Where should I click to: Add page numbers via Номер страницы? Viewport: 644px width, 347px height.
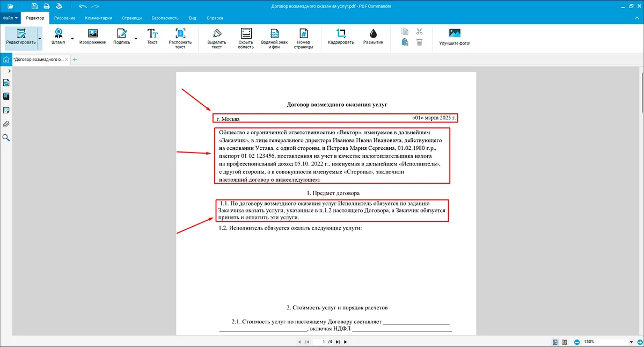click(x=303, y=39)
